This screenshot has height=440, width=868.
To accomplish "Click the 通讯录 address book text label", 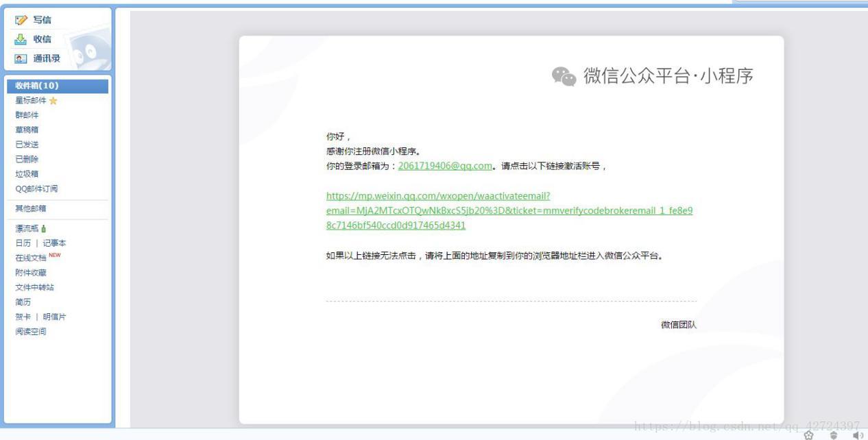I will 47,59.
